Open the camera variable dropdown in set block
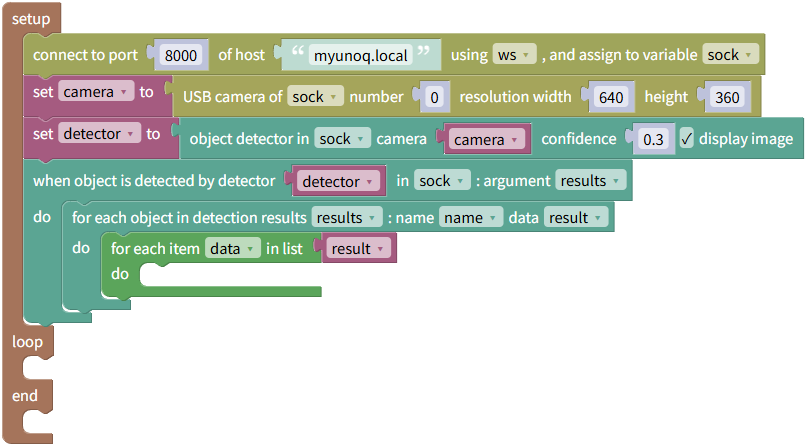The width and height of the screenshot is (805, 444). [x=96, y=92]
